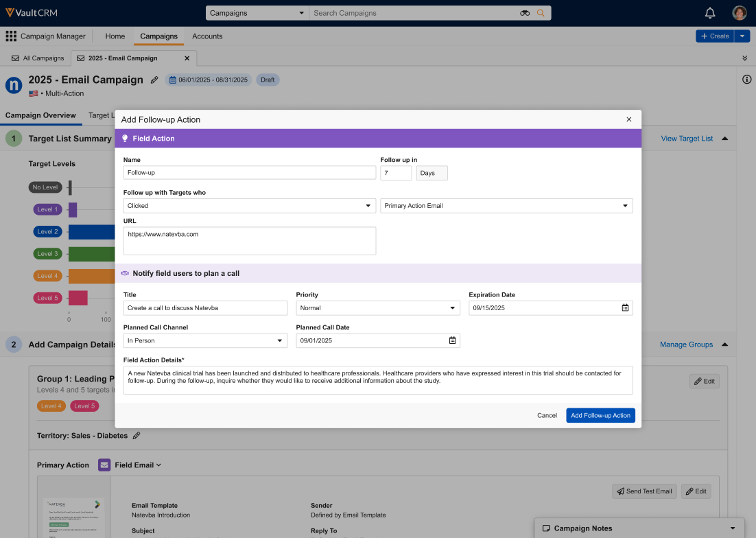Screen dimensions: 756x538
Task: Open Planned Call Channel dropdown
Action: (205, 341)
